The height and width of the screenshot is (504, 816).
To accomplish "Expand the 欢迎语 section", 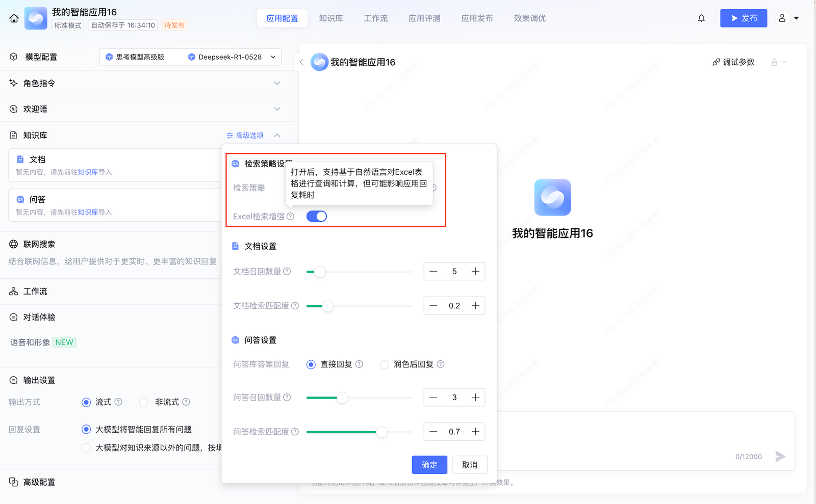I will click(277, 109).
